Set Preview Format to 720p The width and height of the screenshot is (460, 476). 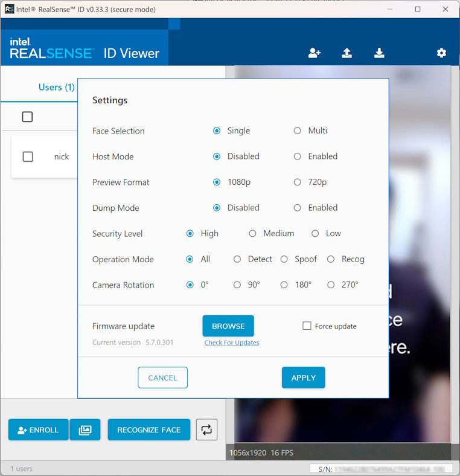click(297, 182)
